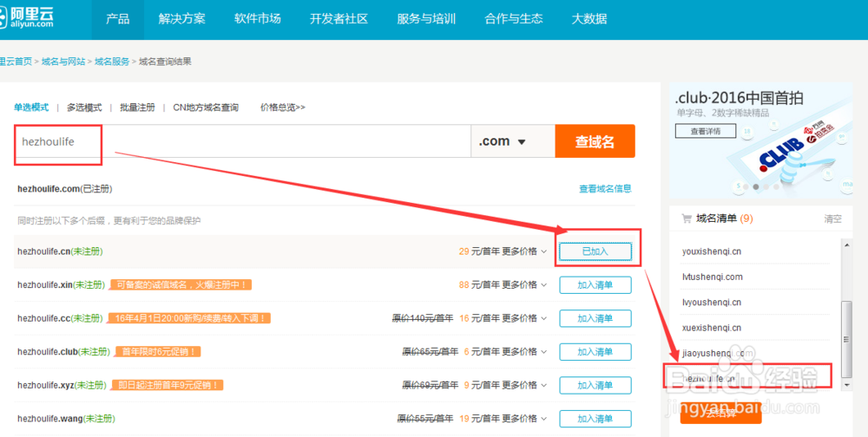Add hezhoulife.xyz to the list
This screenshot has width=868, height=437.
(x=595, y=385)
